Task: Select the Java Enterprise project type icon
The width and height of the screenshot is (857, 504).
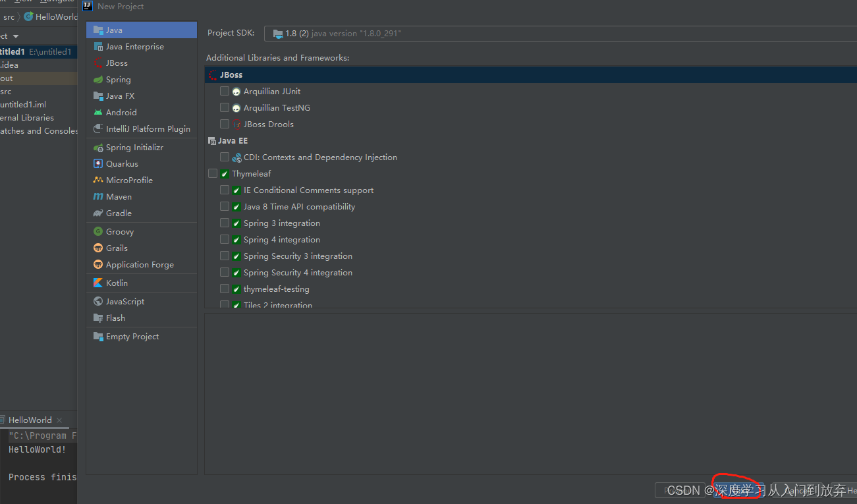Action: click(x=98, y=47)
